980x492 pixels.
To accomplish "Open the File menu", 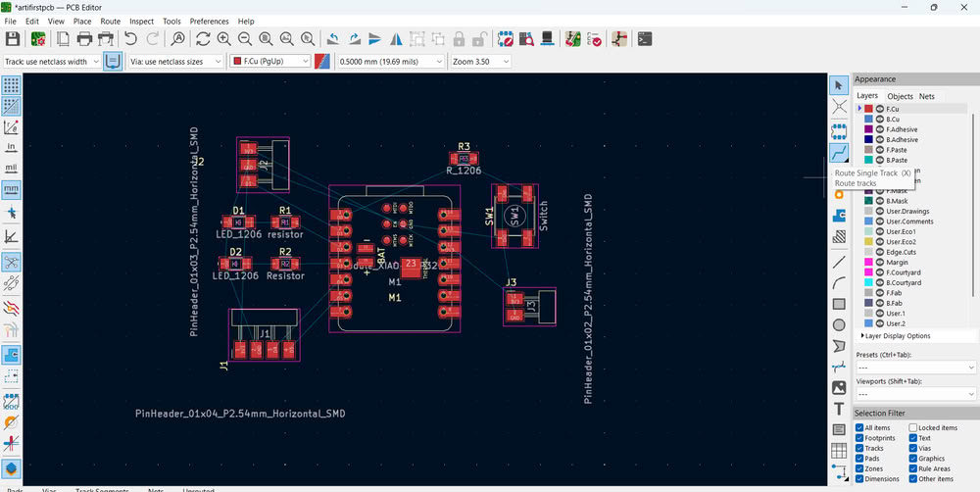I will click(x=11, y=22).
